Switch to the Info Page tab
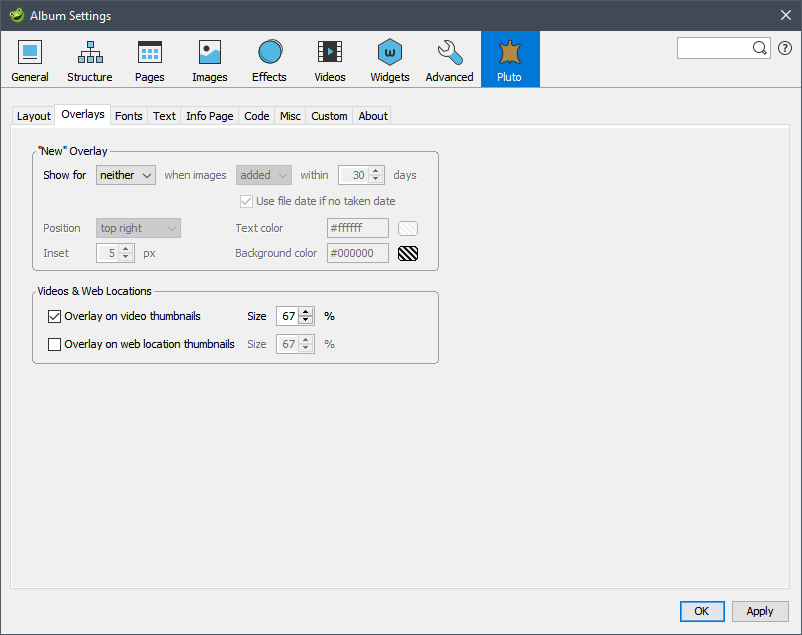The image size is (802, 635). coord(210,116)
